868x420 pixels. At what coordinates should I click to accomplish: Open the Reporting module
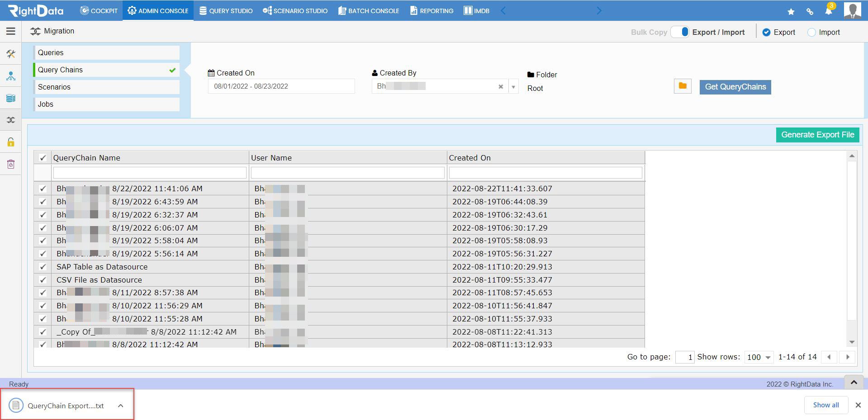click(431, 10)
